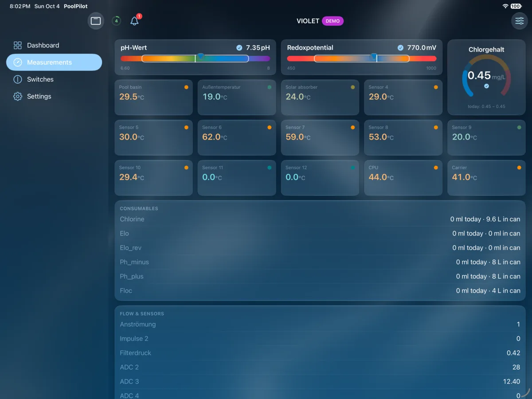
Task: Open the Sensor 8 card
Action: point(403,137)
